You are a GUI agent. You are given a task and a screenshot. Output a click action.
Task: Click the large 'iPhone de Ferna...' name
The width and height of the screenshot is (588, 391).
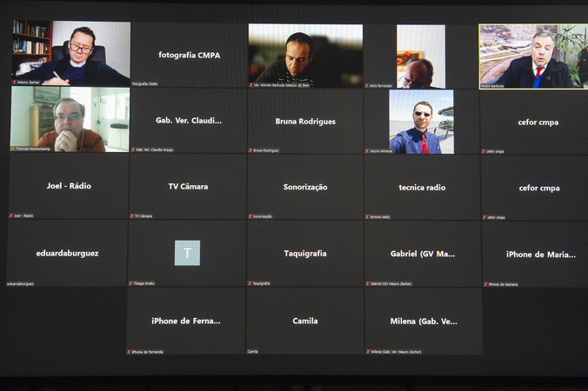tap(186, 321)
